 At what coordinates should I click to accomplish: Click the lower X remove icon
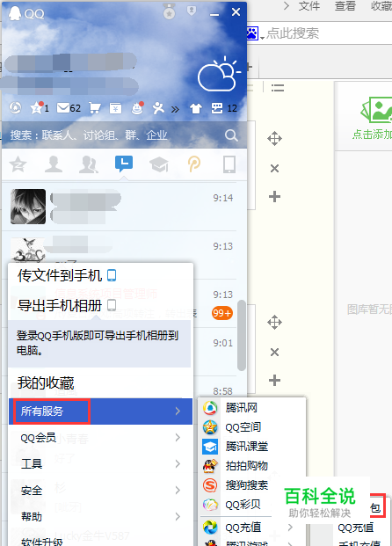[x=274, y=353]
